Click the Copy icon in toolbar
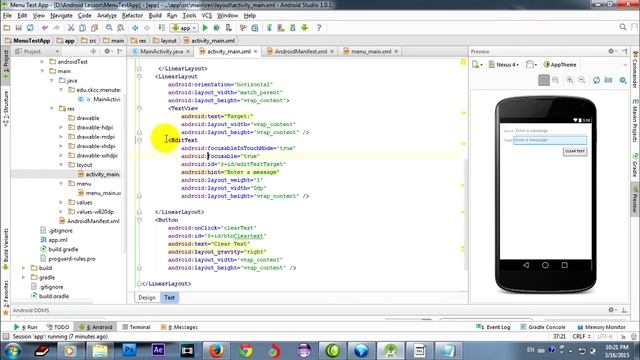The width and height of the screenshot is (640, 360). 82,28
